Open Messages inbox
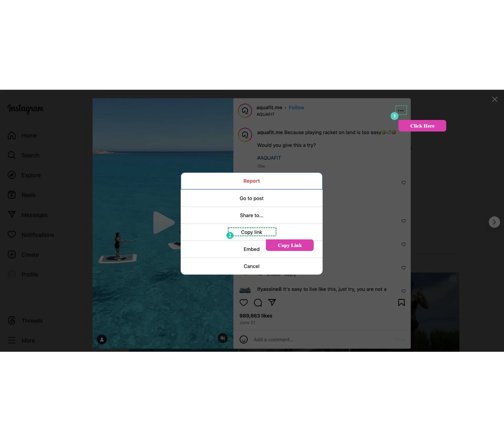 coord(34,215)
